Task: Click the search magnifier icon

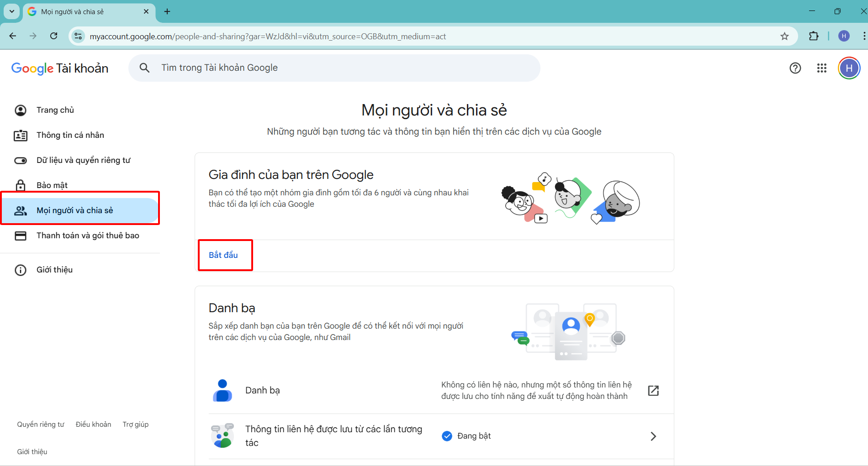Action: point(144,68)
